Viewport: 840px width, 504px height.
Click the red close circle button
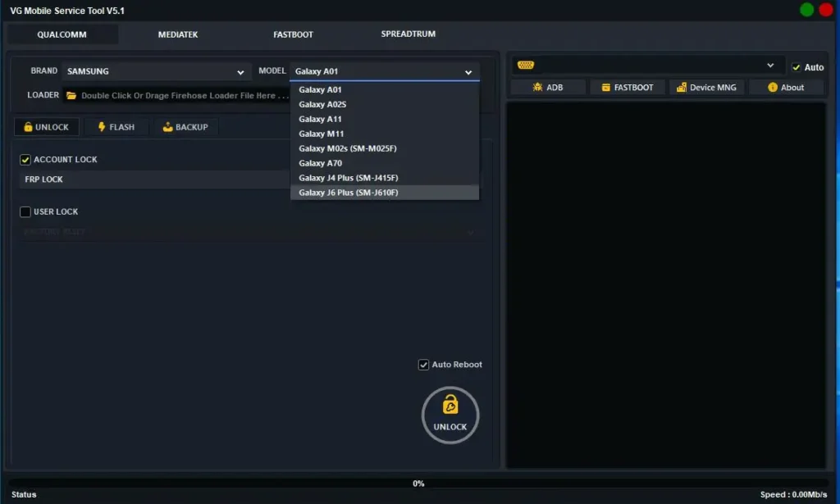click(x=825, y=10)
